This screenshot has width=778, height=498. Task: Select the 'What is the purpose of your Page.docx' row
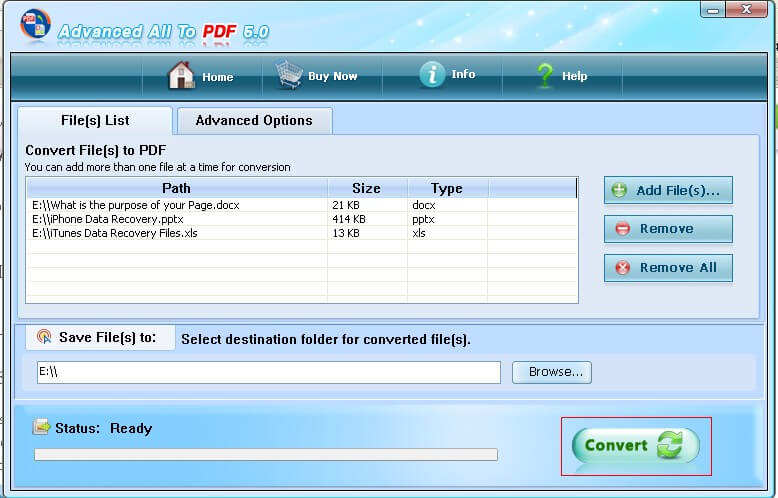tap(302, 205)
